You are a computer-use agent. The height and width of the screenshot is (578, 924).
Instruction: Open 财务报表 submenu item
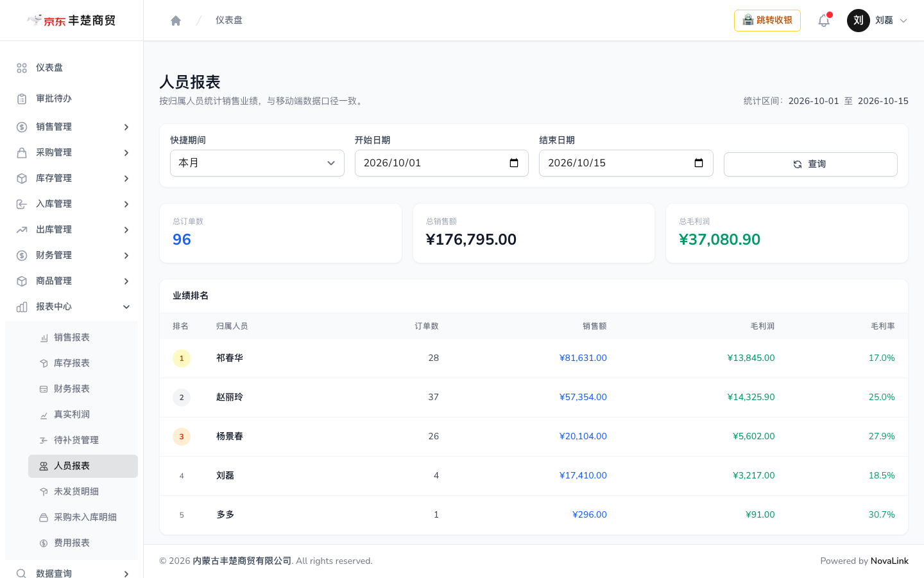click(83, 389)
